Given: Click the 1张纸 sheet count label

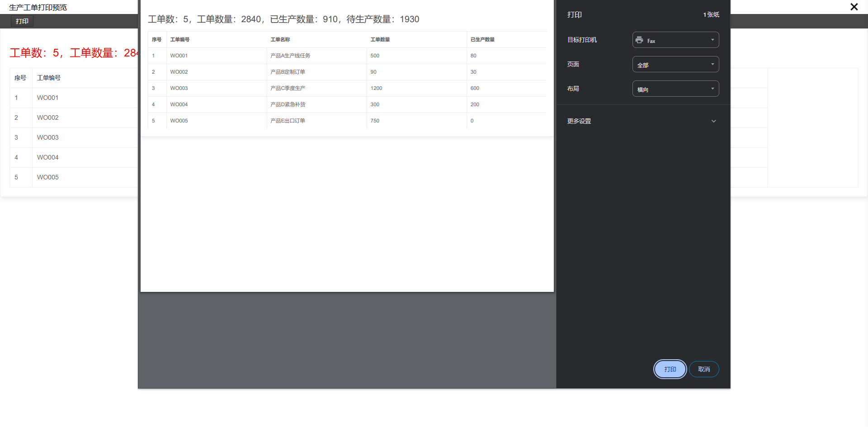Looking at the screenshot, I should [711, 14].
